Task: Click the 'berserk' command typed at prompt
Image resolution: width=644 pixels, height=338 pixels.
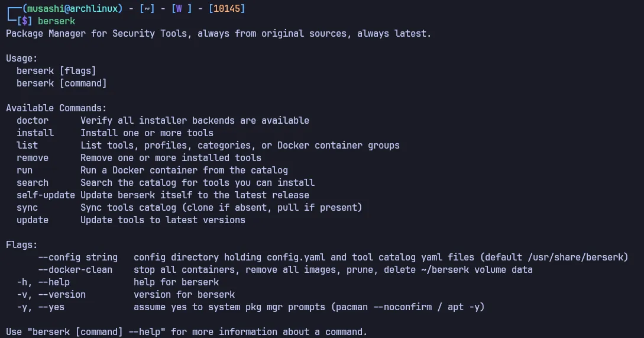Action: [x=56, y=21]
